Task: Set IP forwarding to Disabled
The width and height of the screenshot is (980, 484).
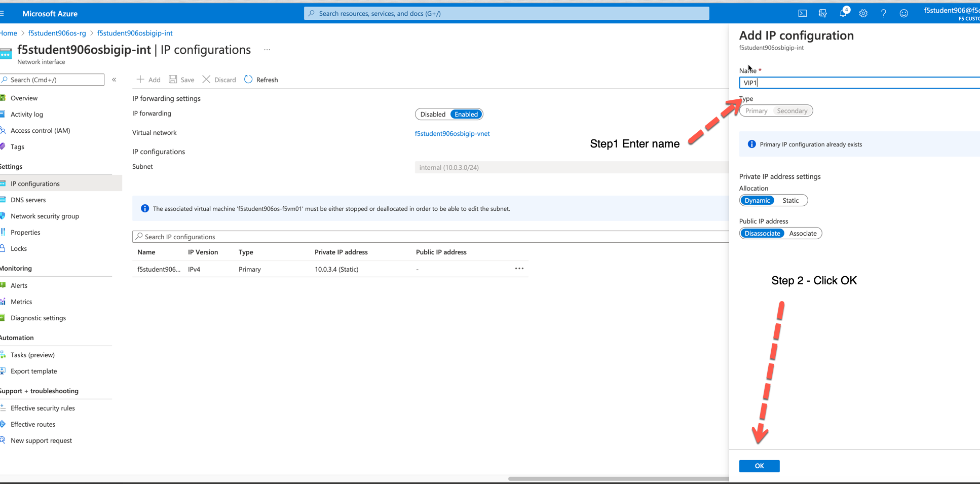Action: [433, 114]
